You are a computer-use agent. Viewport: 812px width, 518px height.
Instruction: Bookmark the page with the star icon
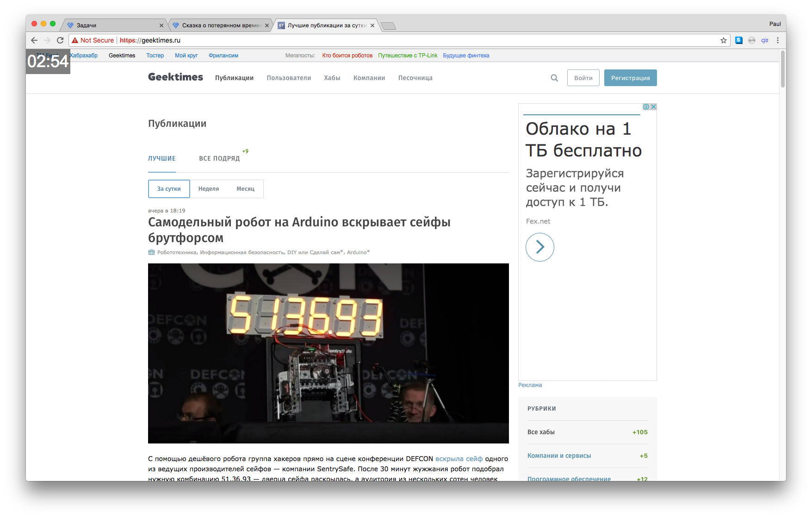(x=724, y=40)
